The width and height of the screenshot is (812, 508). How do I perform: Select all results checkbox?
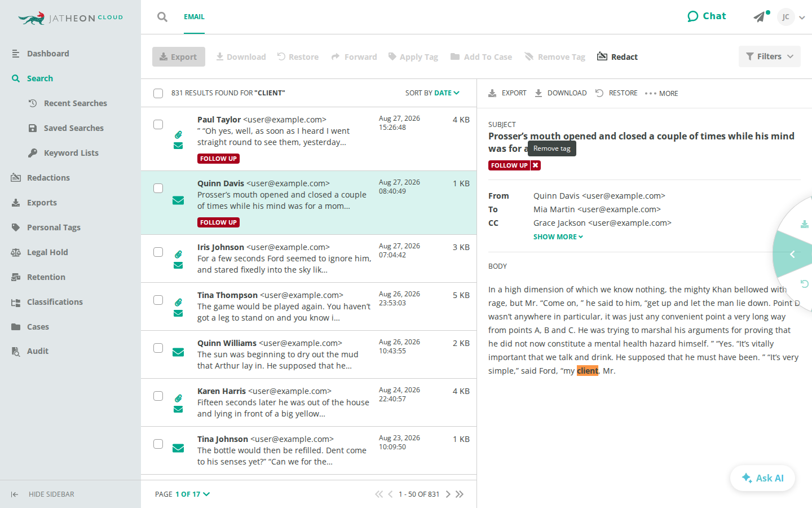point(158,94)
